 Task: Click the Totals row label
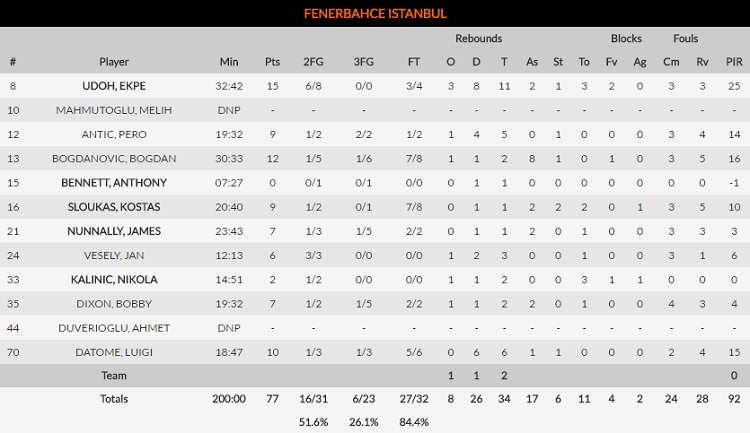[114, 399]
